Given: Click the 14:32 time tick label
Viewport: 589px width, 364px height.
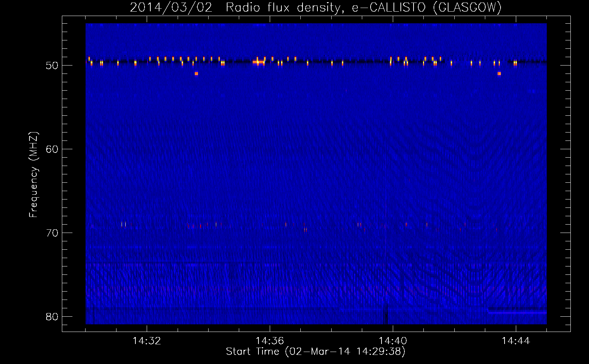Looking at the screenshot, I should click(x=147, y=341).
